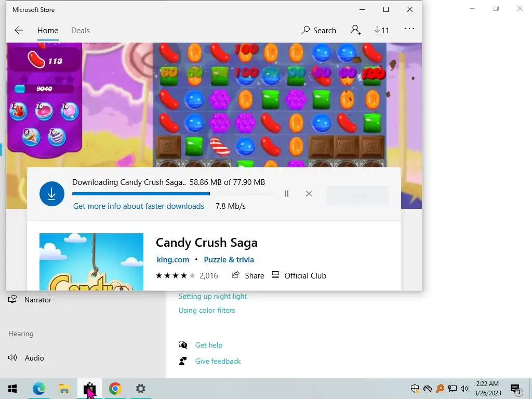Click the Hearing heading in Settings sidebar
This screenshot has height=399, width=532.
(21, 334)
